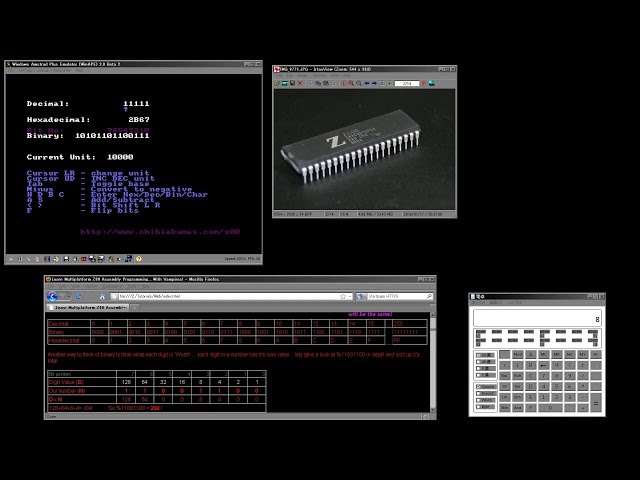Click the floppy disk icon in WinAPE toolbar
The width and height of the screenshot is (640, 480).
[66, 259]
